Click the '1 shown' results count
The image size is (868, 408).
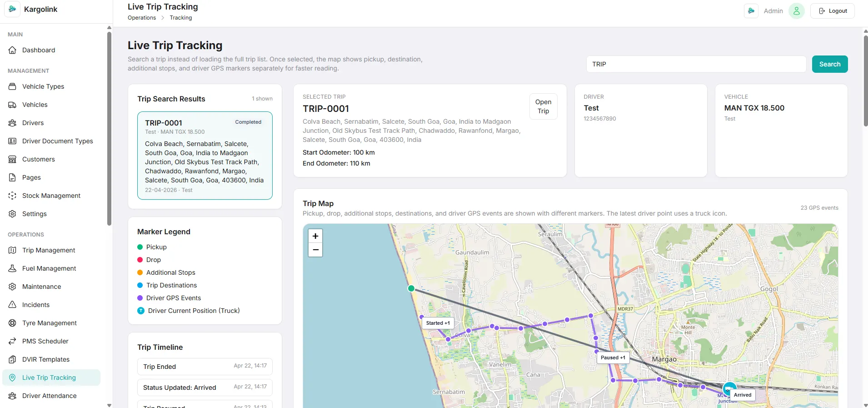coord(262,99)
